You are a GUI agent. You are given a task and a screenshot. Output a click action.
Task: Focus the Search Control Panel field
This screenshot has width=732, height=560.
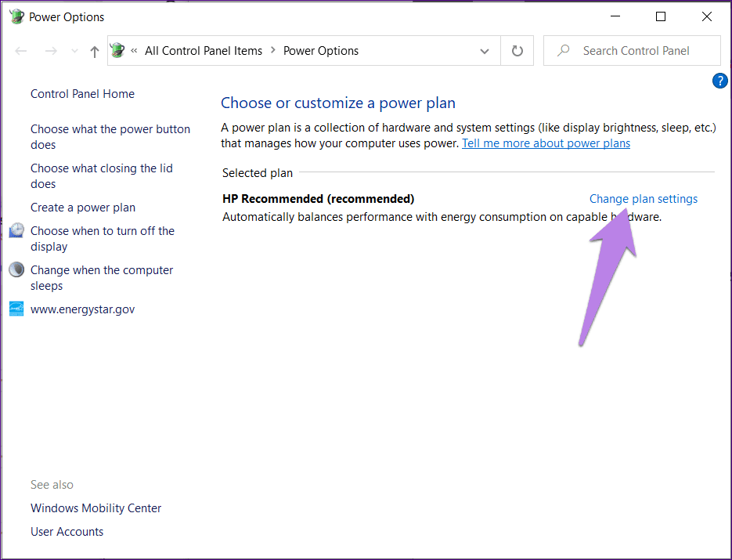632,50
